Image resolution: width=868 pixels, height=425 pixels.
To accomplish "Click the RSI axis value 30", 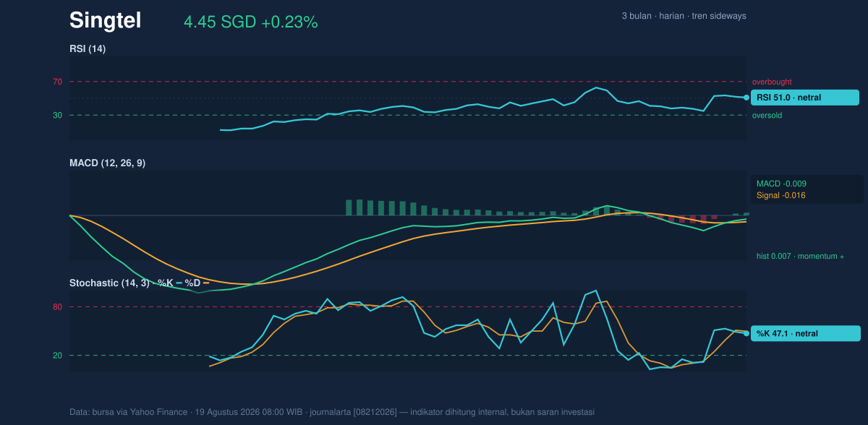I will [x=57, y=116].
